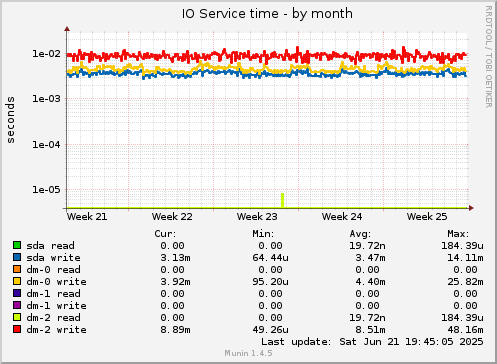The height and width of the screenshot is (364, 497).
Task: Click the 'Week 21' axis label
Action: (x=87, y=217)
